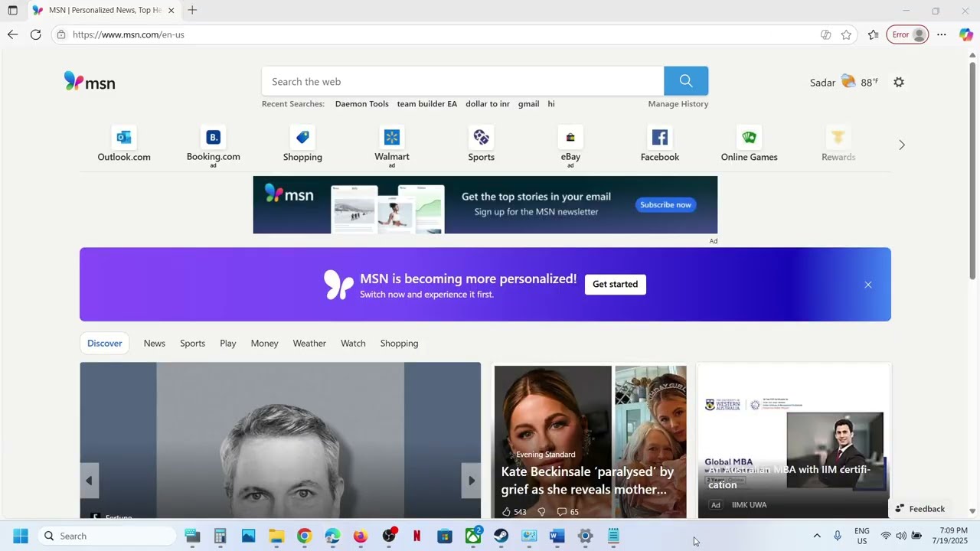
Task: Select the News tab
Action: click(x=155, y=343)
